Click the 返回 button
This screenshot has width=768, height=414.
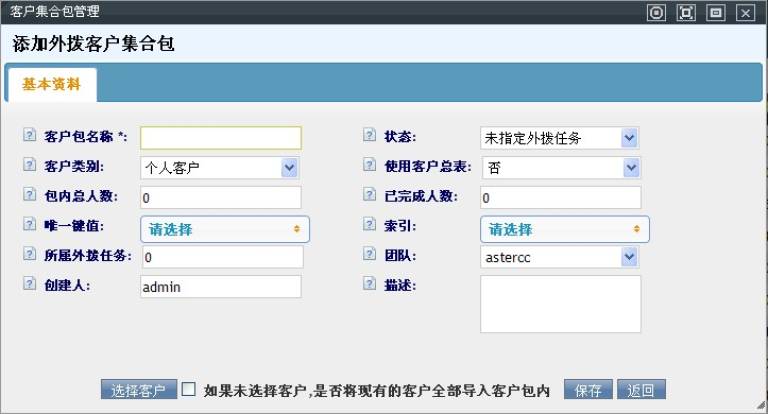tap(641, 390)
